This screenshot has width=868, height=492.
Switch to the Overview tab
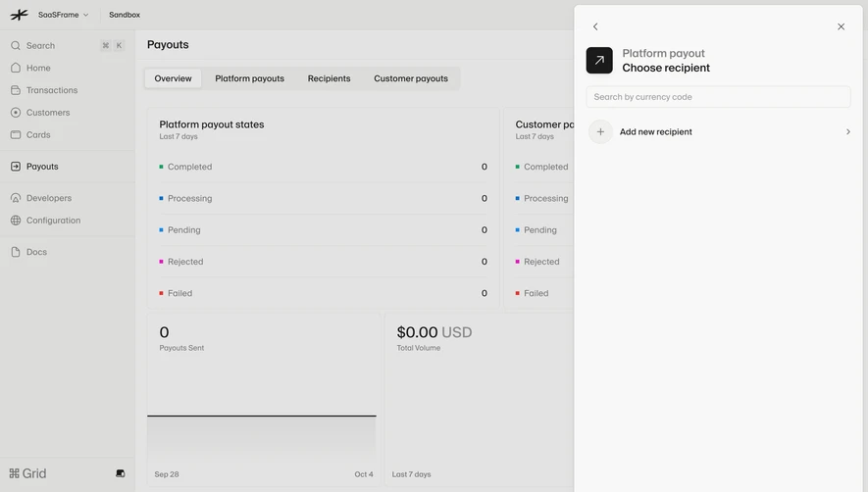pyautogui.click(x=174, y=78)
